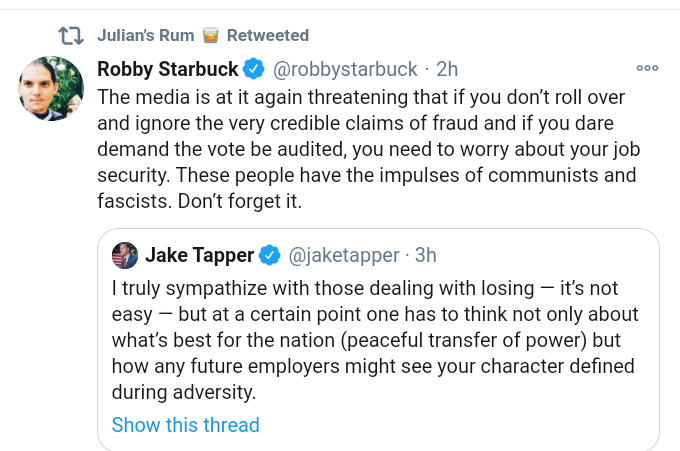Click the retweet arrows icon at top
This screenshot has width=680, height=451.
coord(70,36)
